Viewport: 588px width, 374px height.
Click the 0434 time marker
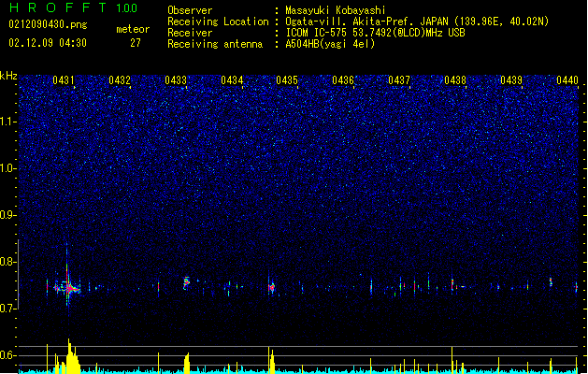tap(232, 80)
